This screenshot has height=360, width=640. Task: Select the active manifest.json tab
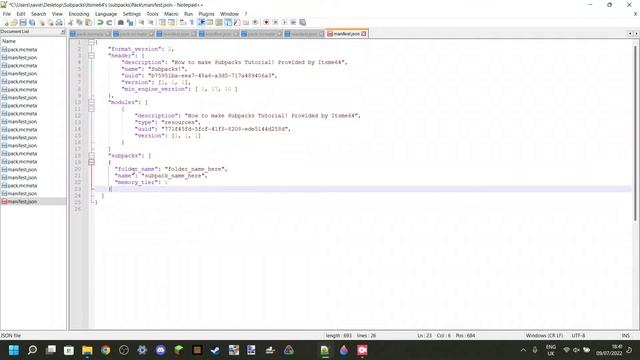pos(346,34)
